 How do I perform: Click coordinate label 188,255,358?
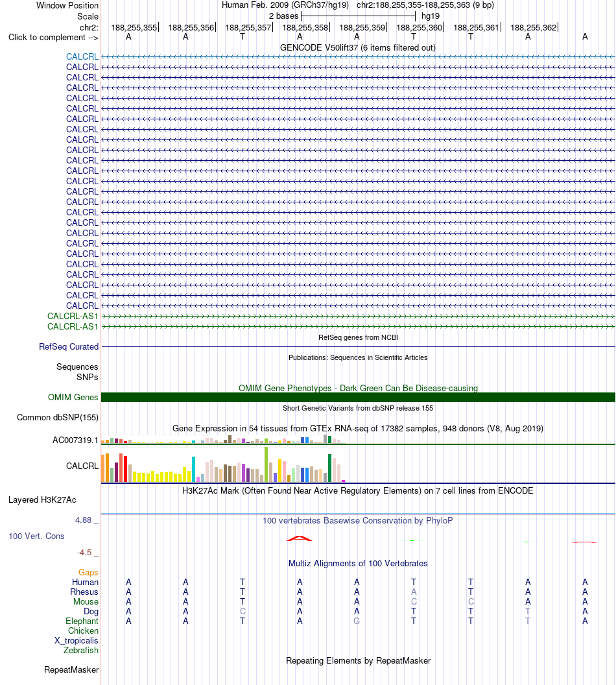pos(305,27)
